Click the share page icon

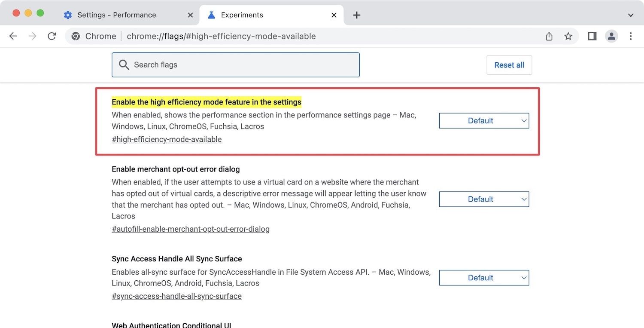click(x=549, y=37)
